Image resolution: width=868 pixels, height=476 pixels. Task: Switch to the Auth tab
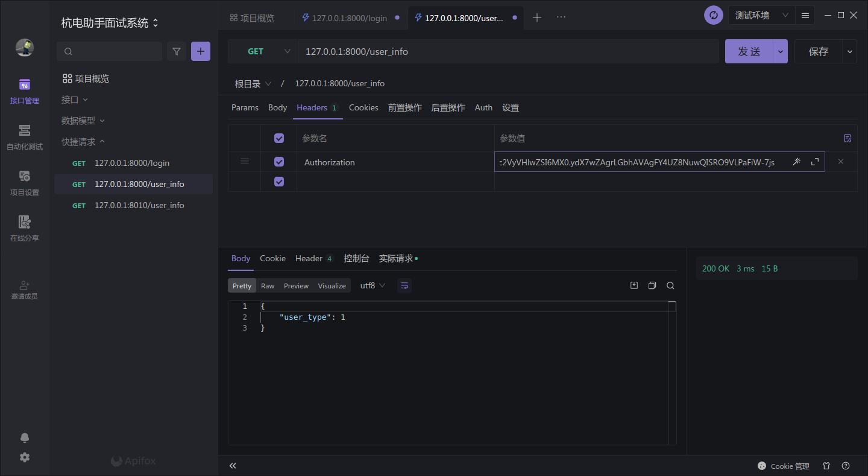483,107
